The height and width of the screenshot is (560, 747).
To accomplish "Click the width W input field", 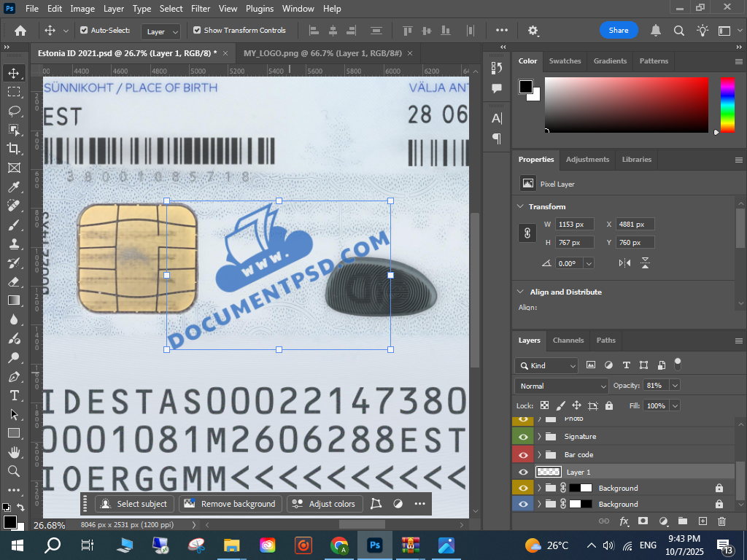I will (x=575, y=225).
